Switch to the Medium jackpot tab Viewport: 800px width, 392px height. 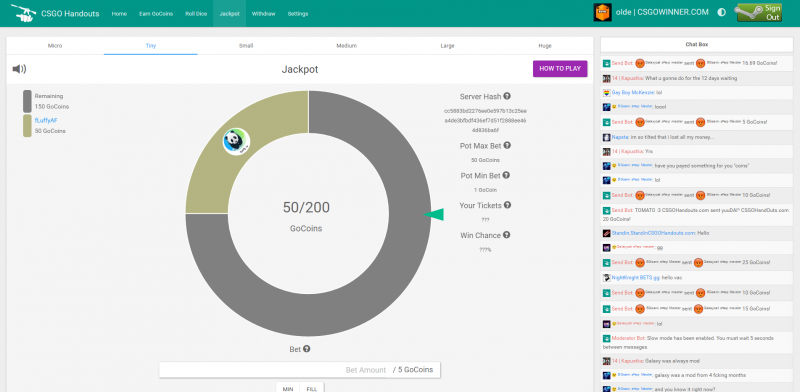pos(346,45)
